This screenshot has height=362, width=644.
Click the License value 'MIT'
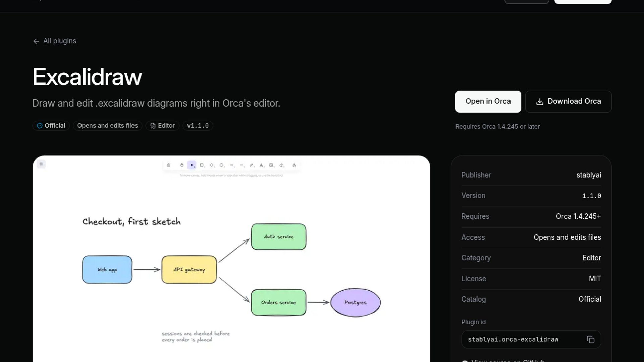coord(595,279)
